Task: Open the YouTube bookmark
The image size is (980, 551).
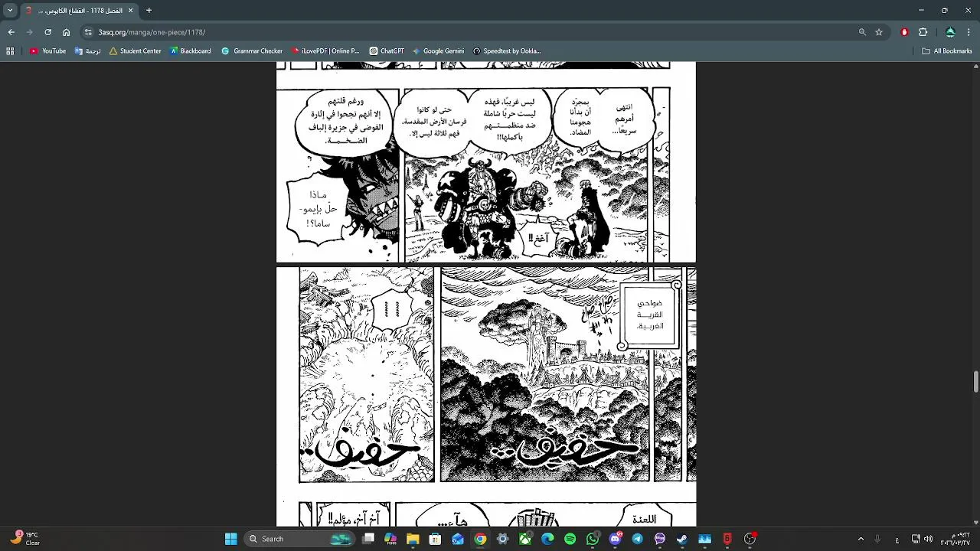Action: tap(47, 51)
